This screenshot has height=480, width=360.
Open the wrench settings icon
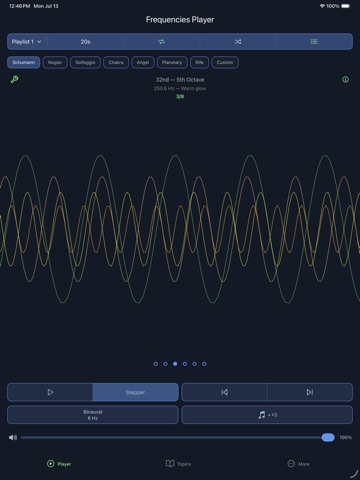point(14,79)
